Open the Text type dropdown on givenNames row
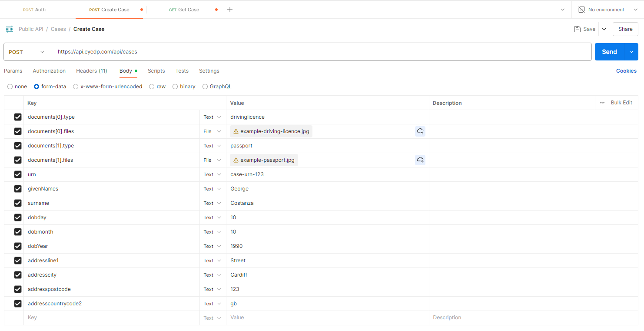Viewport: 644px width, 331px height. point(212,188)
